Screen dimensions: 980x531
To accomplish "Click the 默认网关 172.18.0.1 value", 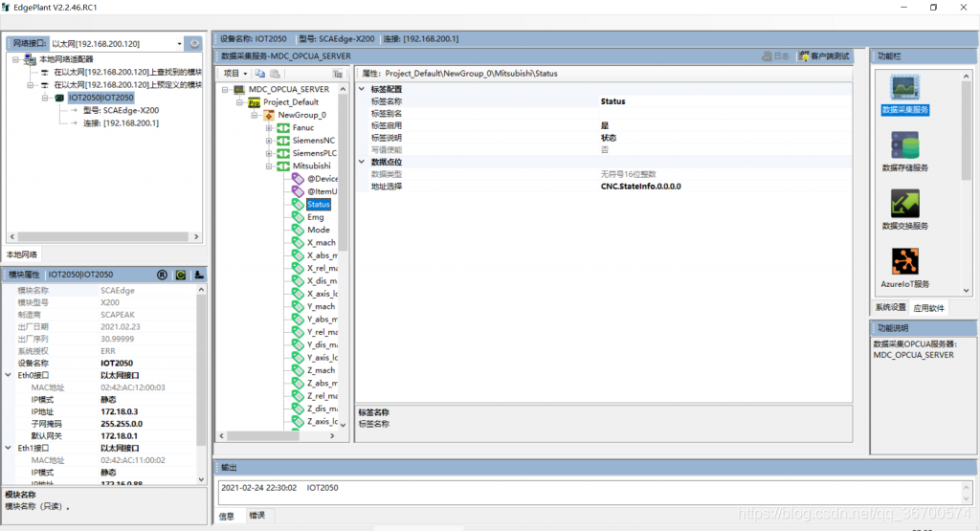I will [x=120, y=435].
